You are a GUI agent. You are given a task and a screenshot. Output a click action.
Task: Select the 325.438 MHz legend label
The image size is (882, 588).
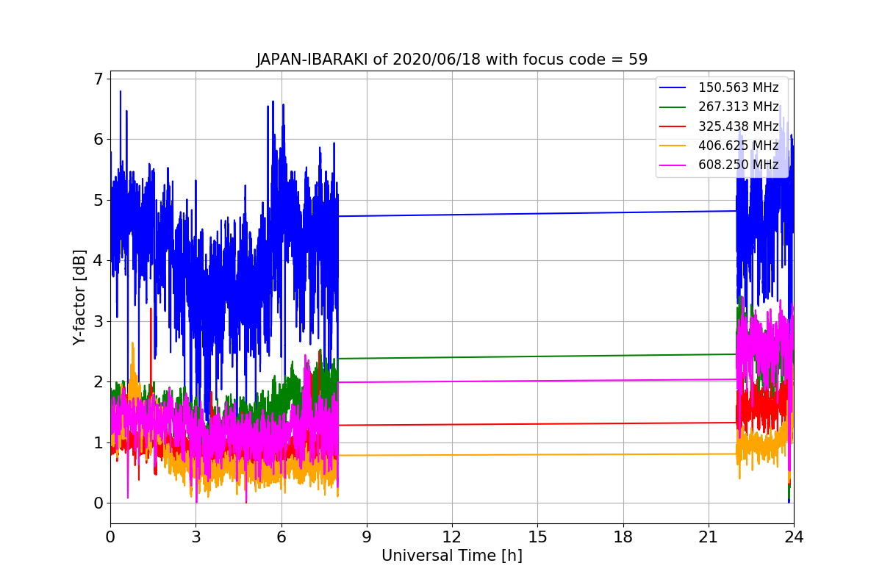pos(738,126)
